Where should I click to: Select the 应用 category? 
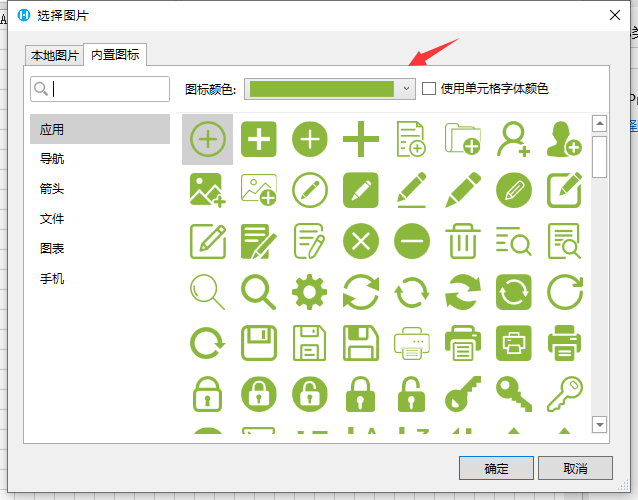[100, 129]
